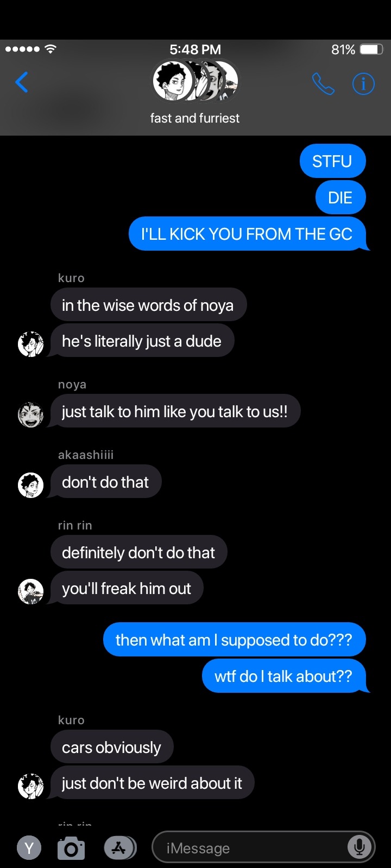
Task: Start an audio call with the phone icon
Action: click(323, 84)
